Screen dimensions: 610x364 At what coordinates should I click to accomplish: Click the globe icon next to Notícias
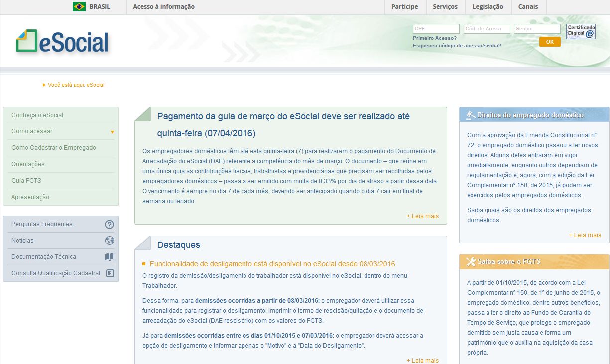109,240
